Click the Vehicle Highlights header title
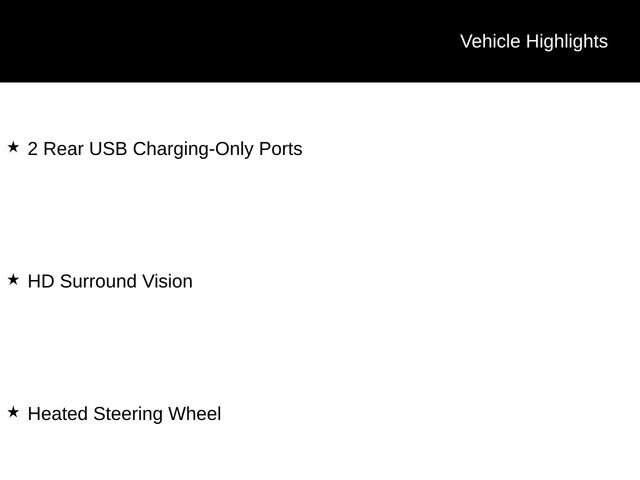Viewport: 640px width, 480px height. pyautogui.click(x=534, y=42)
